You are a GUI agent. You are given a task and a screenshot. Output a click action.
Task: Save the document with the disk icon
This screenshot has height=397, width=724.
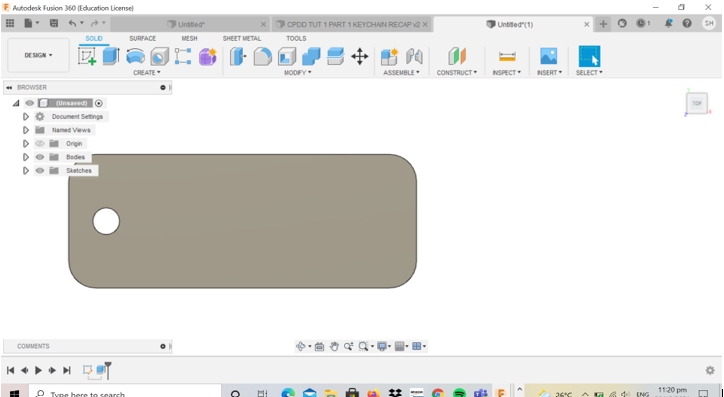54,23
